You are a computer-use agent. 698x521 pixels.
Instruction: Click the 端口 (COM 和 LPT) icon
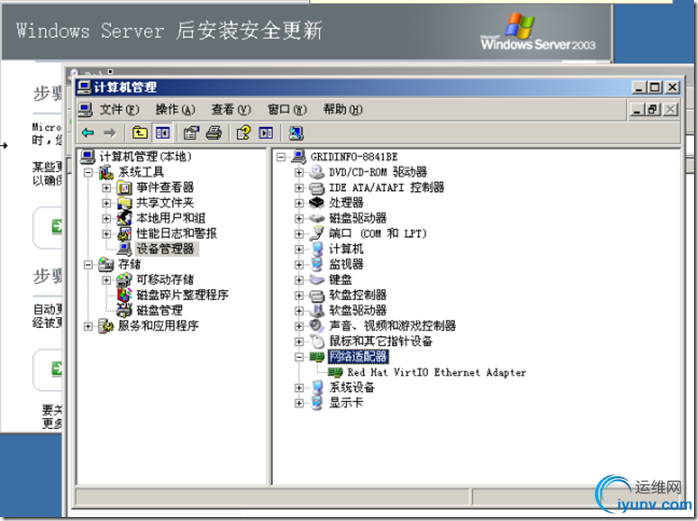tap(317, 233)
